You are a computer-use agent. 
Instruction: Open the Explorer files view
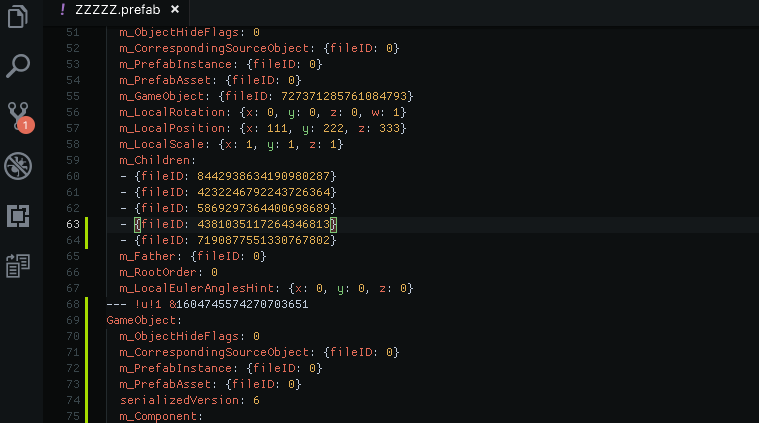click(18, 16)
